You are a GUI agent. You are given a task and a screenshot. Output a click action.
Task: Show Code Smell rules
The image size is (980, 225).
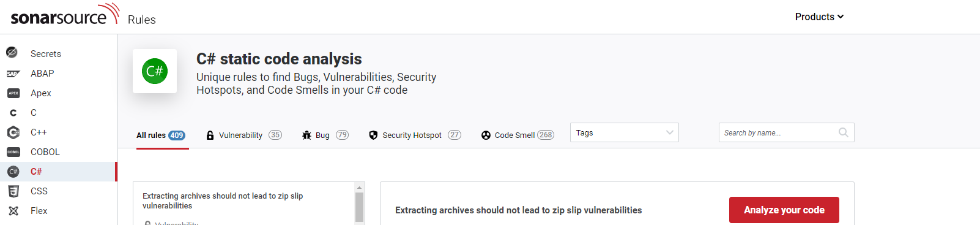tap(518, 135)
